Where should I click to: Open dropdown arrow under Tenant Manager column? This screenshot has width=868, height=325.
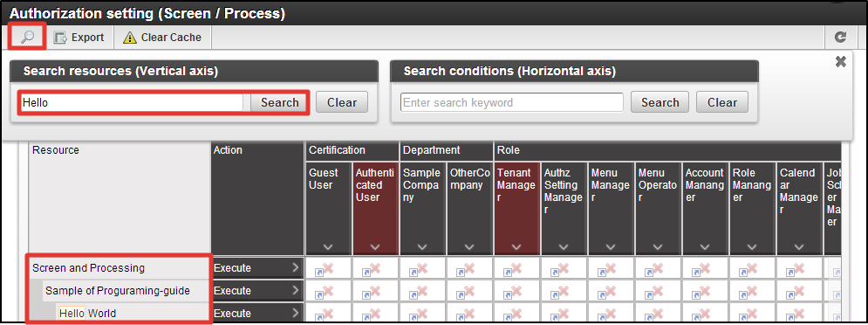click(x=516, y=246)
